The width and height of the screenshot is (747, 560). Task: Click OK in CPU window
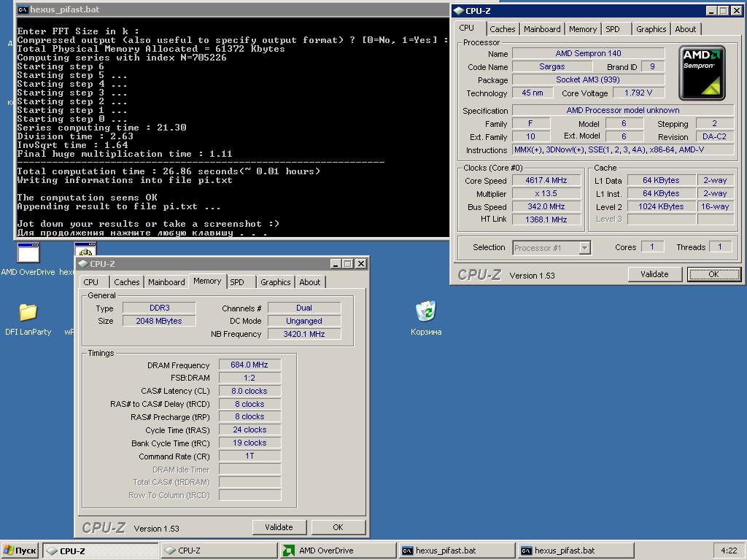713,274
